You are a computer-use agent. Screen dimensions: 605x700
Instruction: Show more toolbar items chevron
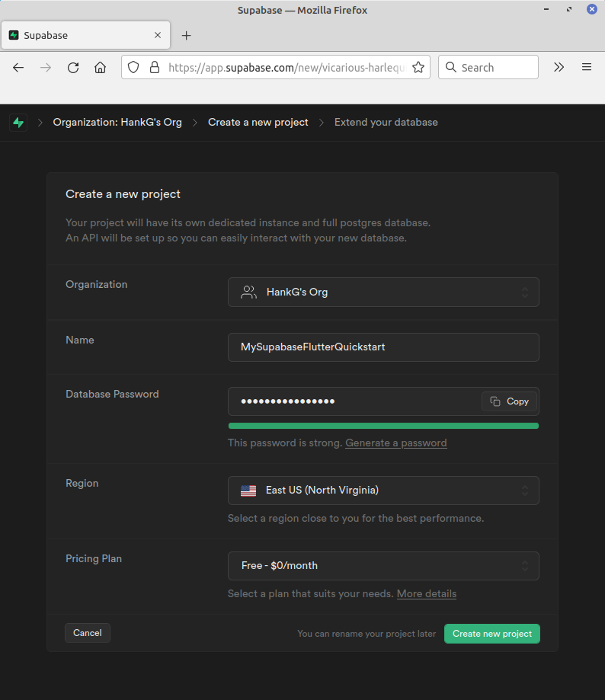559,67
